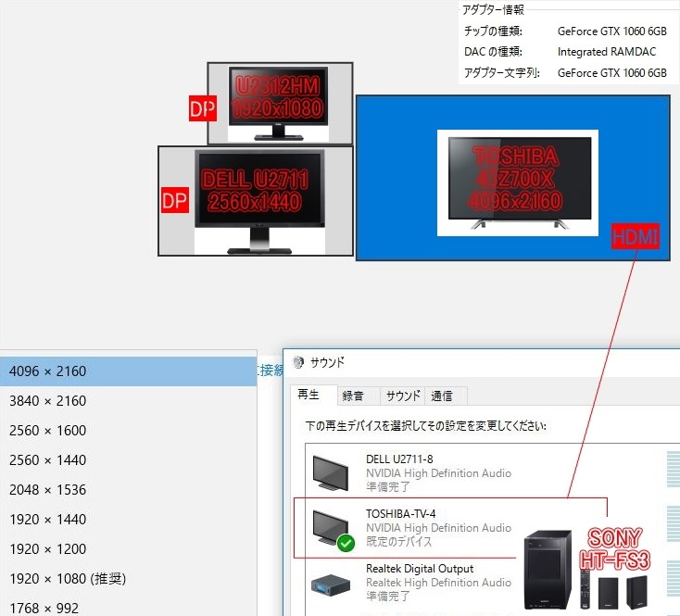Choose 1768 × 992 resolution option
The height and width of the screenshot is (616, 680).
pyautogui.click(x=129, y=607)
